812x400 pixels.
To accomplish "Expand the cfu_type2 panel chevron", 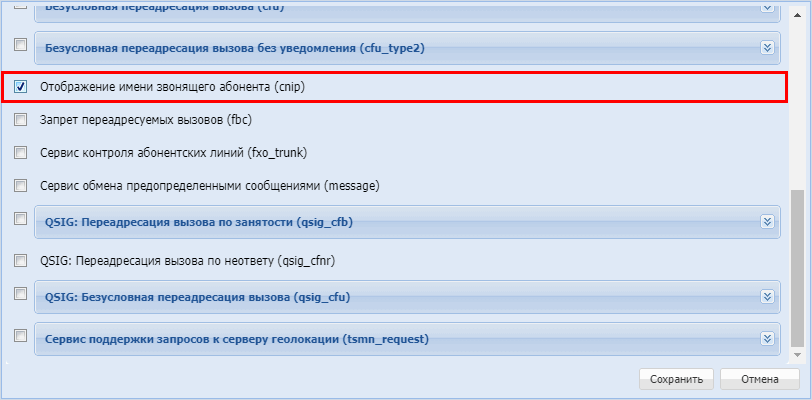I will [767, 47].
